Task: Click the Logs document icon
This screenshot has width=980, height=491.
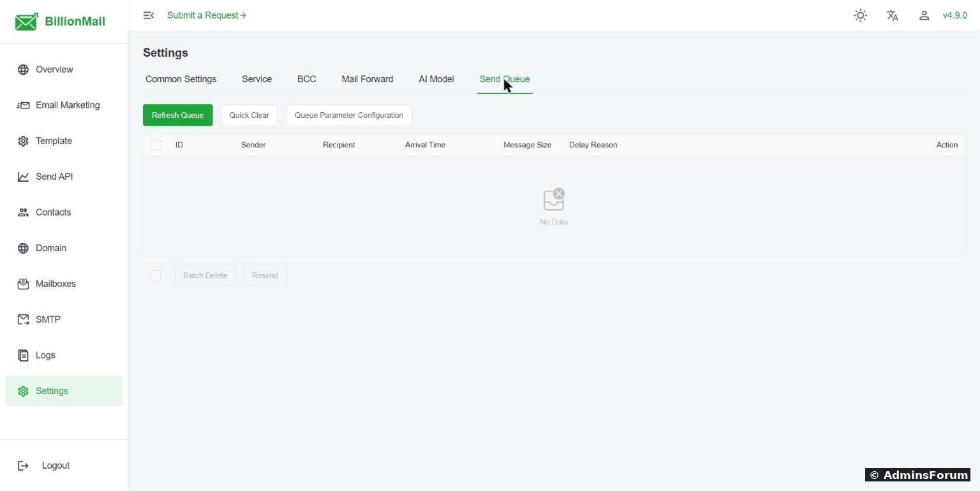Action: pos(23,355)
